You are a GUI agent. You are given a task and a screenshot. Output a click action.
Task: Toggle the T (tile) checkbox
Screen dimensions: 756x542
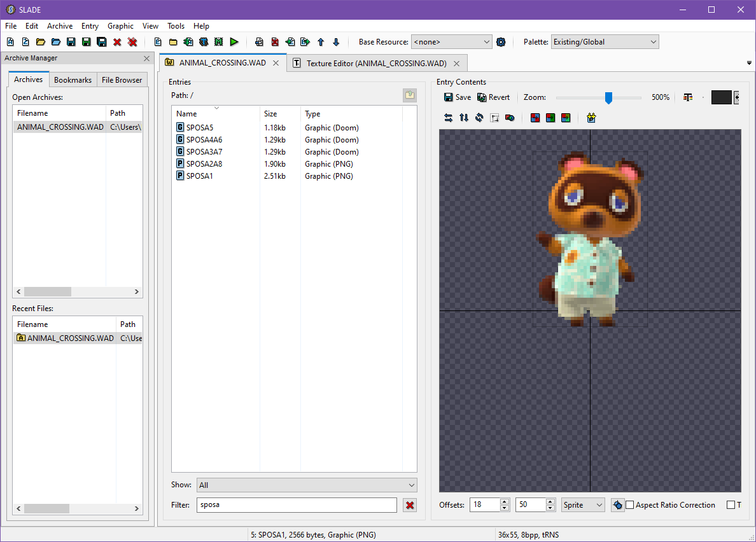[731, 505]
